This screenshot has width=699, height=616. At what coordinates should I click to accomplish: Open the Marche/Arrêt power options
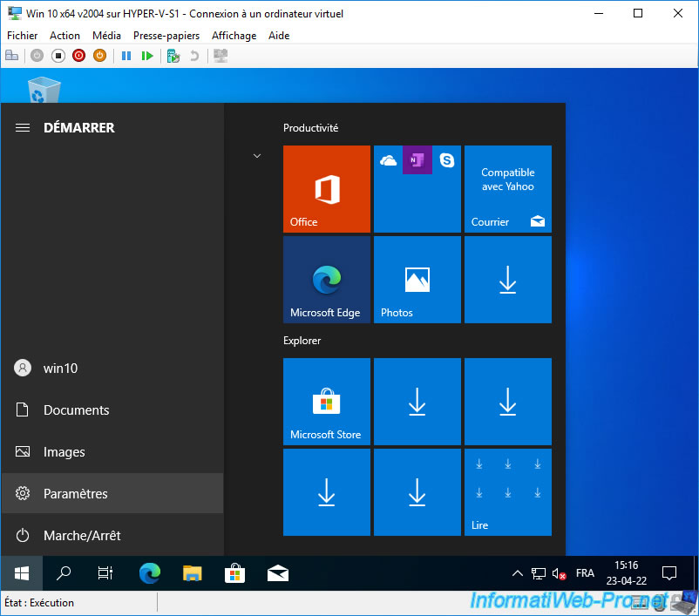point(112,535)
